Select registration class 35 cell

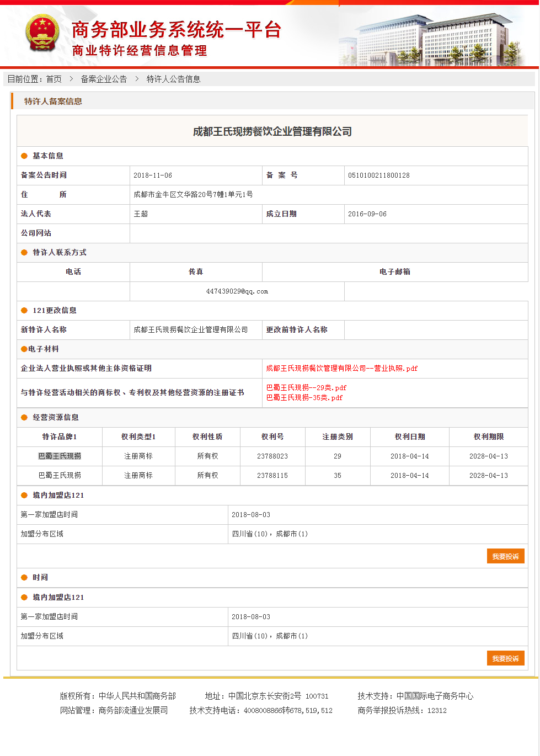pyautogui.click(x=338, y=476)
